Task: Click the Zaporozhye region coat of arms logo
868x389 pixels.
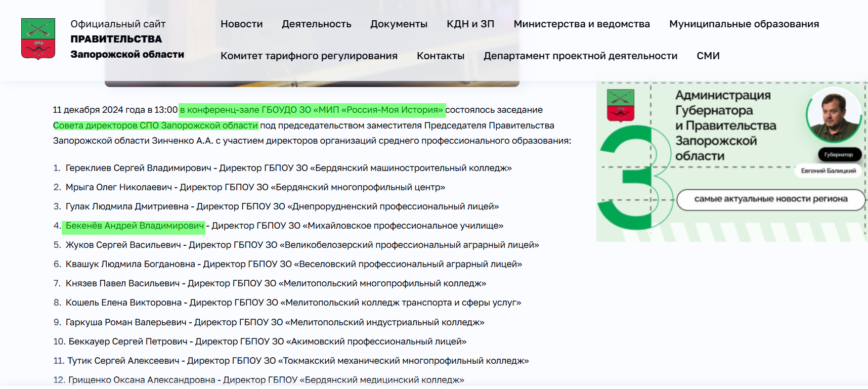Action: 38,39
